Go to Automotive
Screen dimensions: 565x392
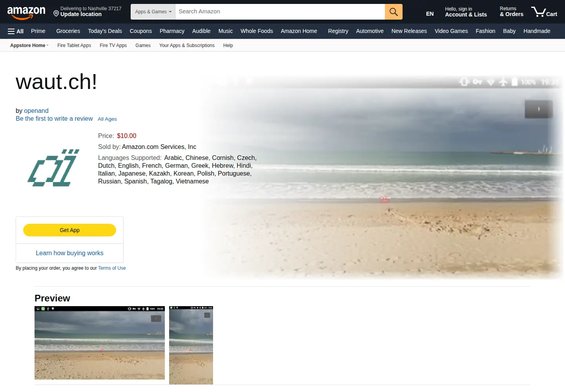[x=370, y=31]
